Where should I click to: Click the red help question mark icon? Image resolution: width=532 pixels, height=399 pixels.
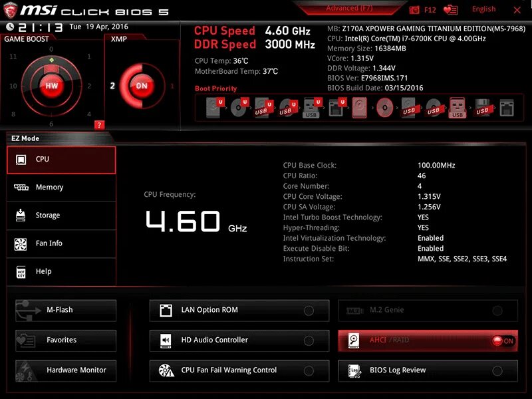coord(99,125)
